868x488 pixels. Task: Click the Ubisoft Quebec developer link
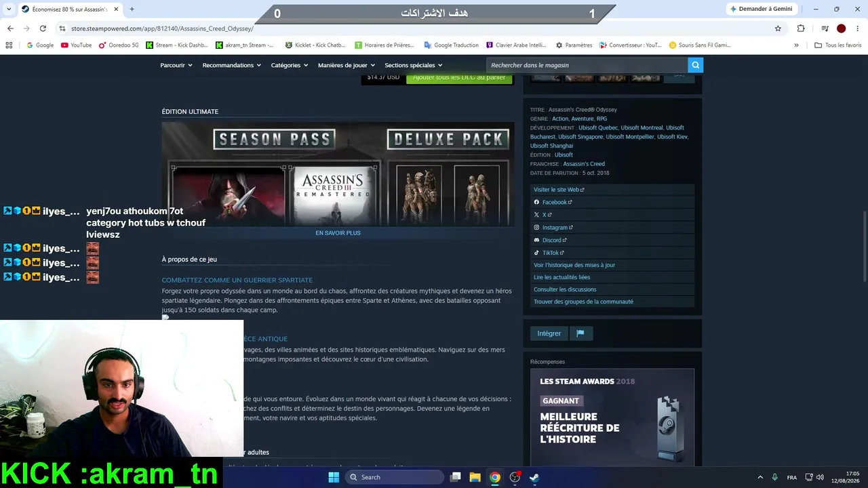(598, 127)
